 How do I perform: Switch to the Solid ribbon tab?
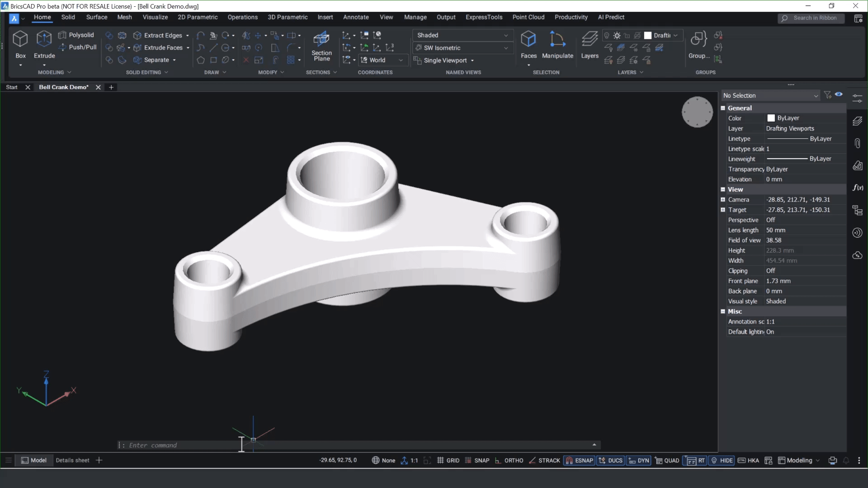[x=68, y=17]
